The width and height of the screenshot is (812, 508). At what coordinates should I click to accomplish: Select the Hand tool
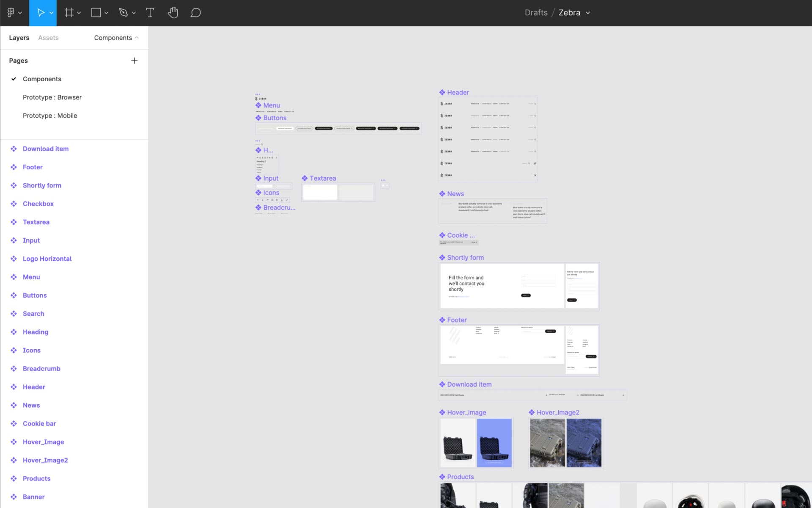(x=173, y=12)
